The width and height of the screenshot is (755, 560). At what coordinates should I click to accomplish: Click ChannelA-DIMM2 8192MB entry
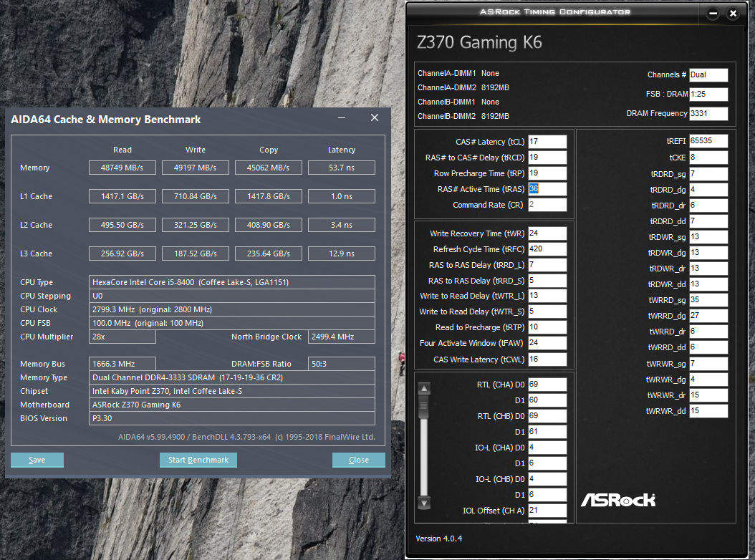click(x=463, y=87)
